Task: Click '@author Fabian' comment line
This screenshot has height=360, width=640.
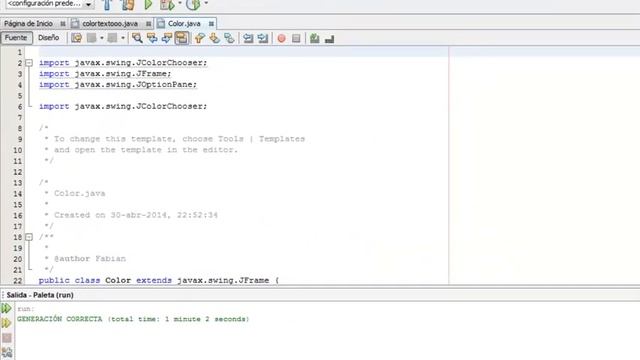Action: click(x=90, y=259)
